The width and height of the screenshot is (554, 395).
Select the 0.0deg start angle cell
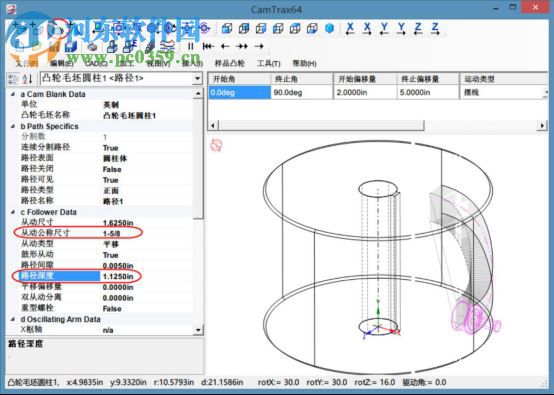click(x=240, y=93)
